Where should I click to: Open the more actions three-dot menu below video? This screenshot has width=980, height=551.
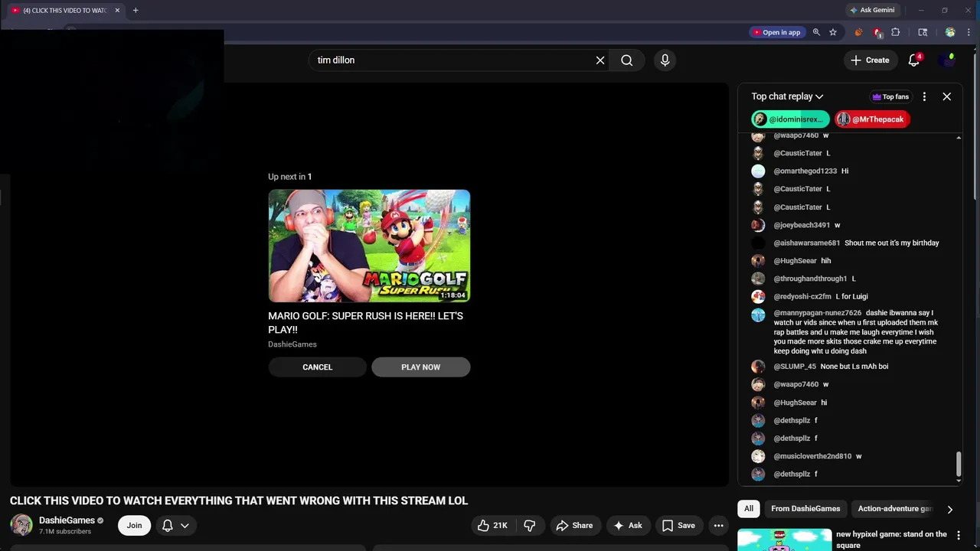pos(718,526)
